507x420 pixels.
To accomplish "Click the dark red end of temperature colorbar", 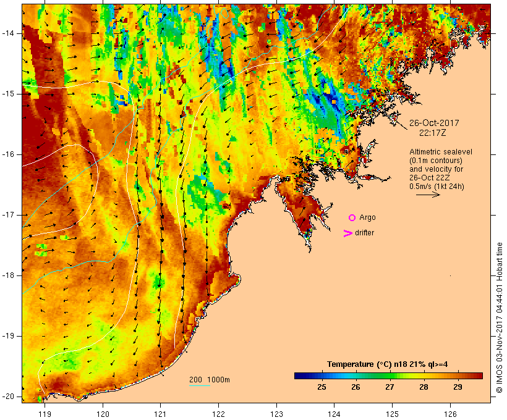I will tap(479, 376).
